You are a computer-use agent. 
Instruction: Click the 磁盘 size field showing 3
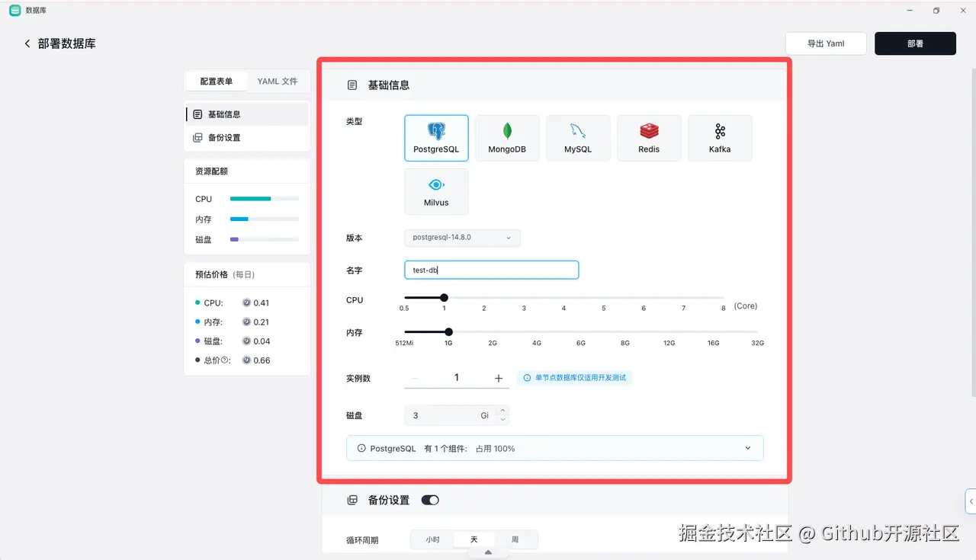tap(450, 415)
